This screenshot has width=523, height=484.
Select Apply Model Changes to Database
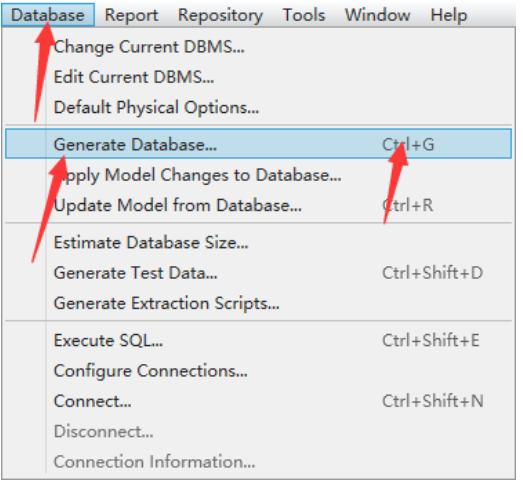(258, 175)
